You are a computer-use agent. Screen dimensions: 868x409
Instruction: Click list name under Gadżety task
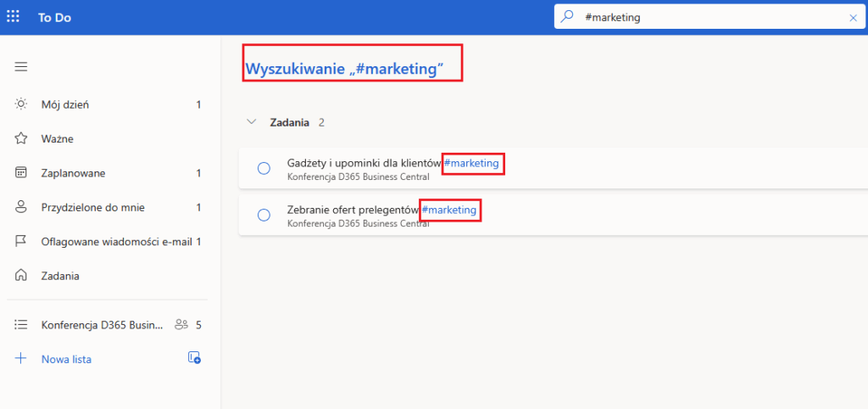pos(359,177)
